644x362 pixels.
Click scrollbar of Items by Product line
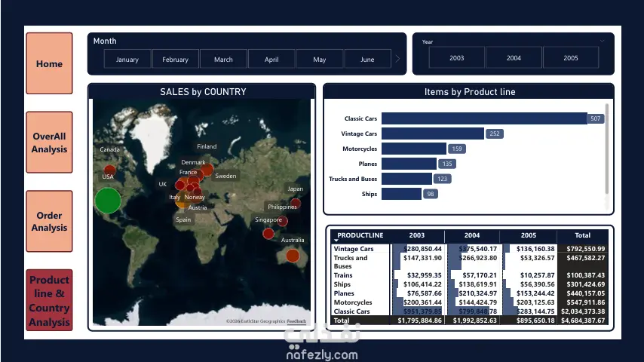coord(607,149)
